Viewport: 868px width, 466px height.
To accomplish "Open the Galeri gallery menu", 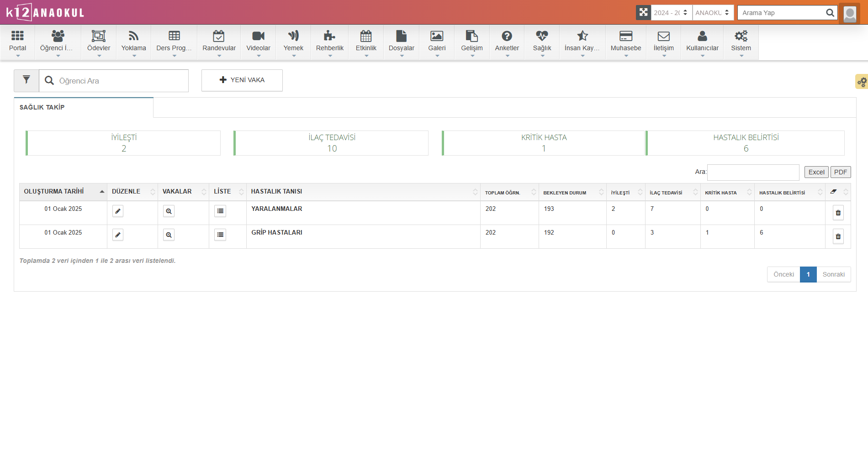I will pyautogui.click(x=437, y=42).
